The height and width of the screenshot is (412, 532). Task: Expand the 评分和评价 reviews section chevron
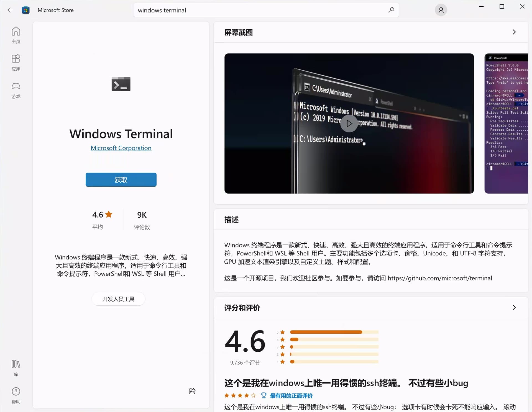tap(514, 307)
